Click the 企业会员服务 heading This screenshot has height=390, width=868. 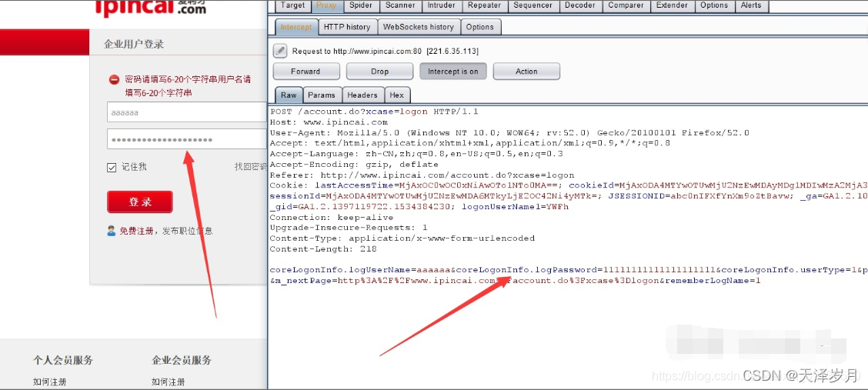(x=182, y=360)
